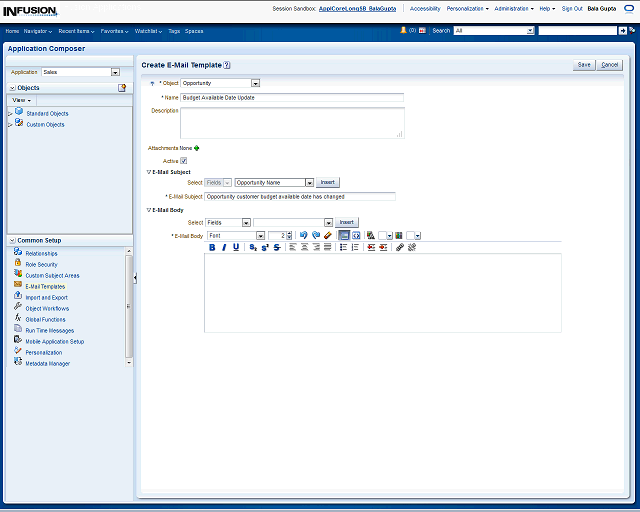Screen dimensions: 640x512
Task: Click into the Description text area
Action: (291, 122)
